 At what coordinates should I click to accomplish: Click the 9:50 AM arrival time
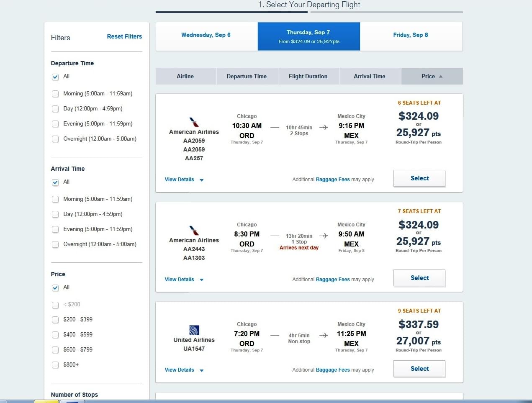tap(351, 234)
